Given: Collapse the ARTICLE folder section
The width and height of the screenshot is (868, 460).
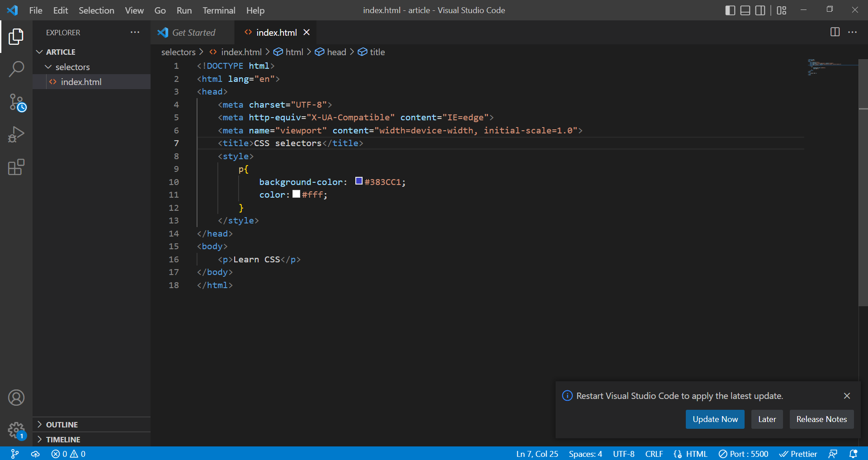Looking at the screenshot, I should click(91, 52).
